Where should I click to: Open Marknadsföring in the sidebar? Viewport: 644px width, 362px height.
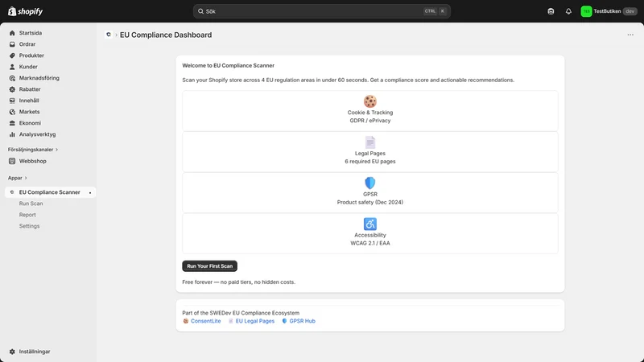[x=39, y=78]
